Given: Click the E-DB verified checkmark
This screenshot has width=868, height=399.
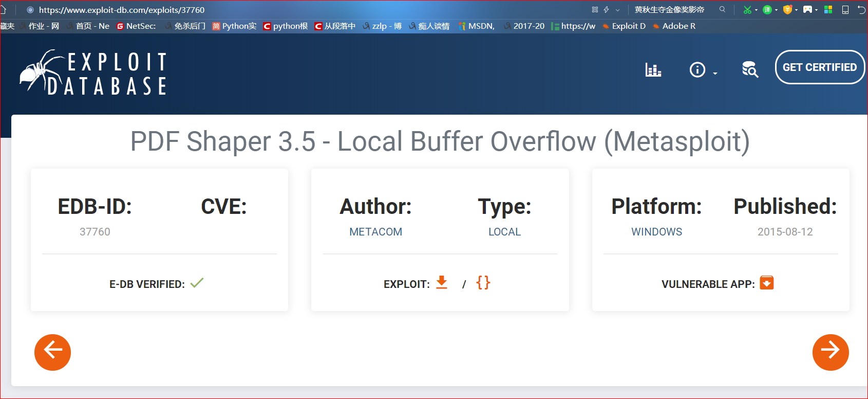Looking at the screenshot, I should (x=197, y=282).
